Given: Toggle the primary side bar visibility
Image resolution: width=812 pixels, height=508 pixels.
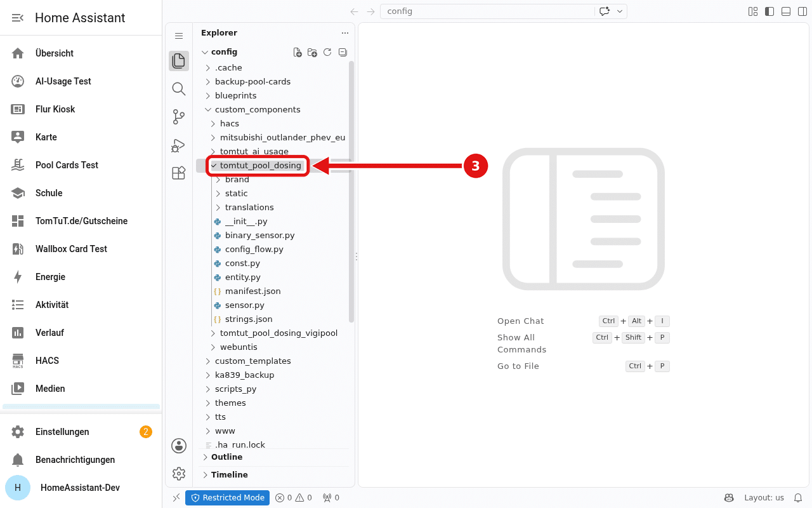Looking at the screenshot, I should pos(769,11).
